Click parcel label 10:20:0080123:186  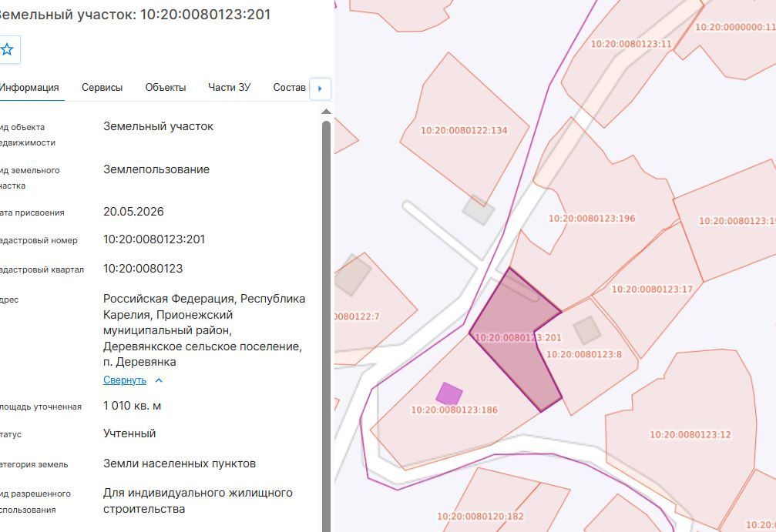point(455,410)
